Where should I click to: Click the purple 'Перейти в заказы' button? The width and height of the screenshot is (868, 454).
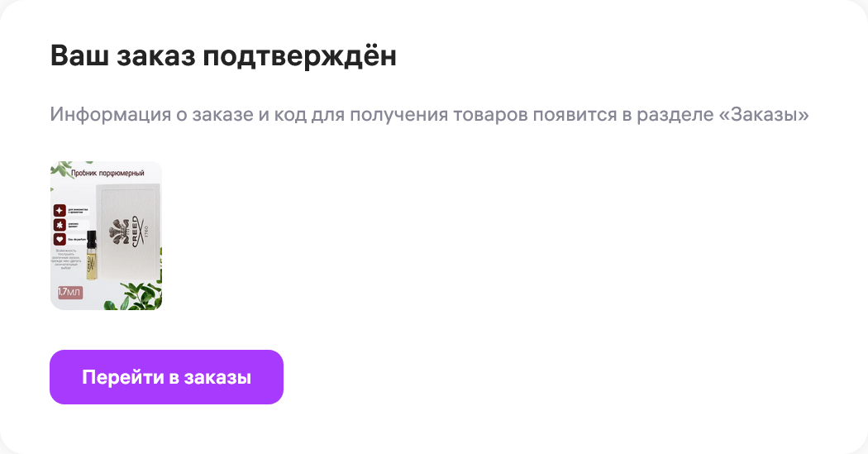(166, 377)
